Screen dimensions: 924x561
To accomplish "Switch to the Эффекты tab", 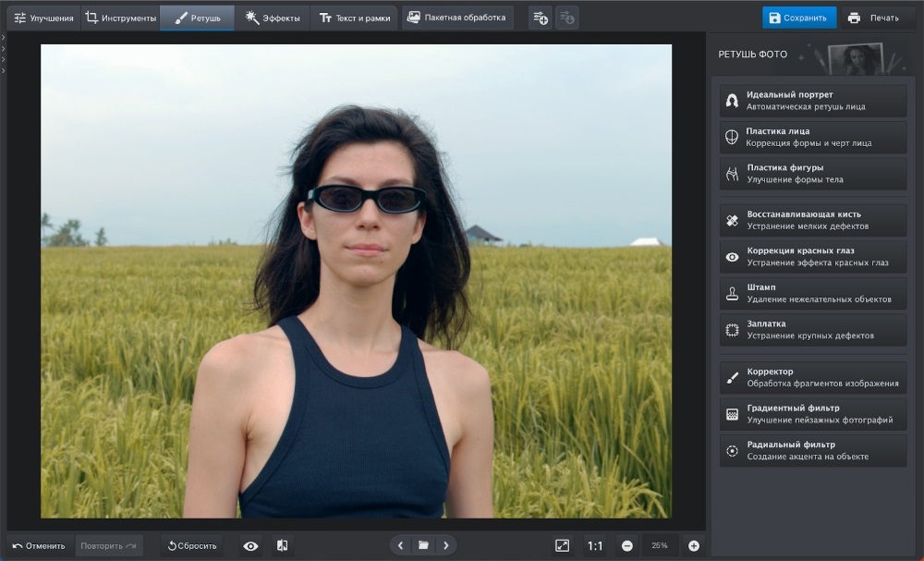I will coord(273,18).
